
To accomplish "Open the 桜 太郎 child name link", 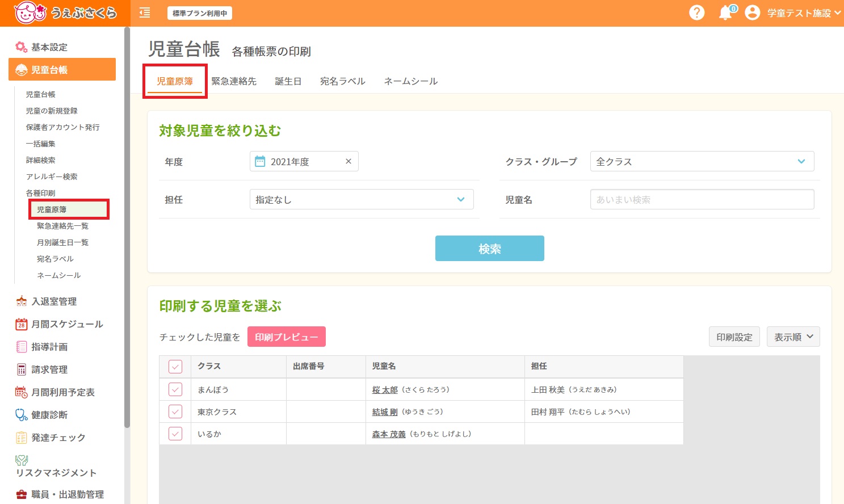I will pyautogui.click(x=385, y=390).
